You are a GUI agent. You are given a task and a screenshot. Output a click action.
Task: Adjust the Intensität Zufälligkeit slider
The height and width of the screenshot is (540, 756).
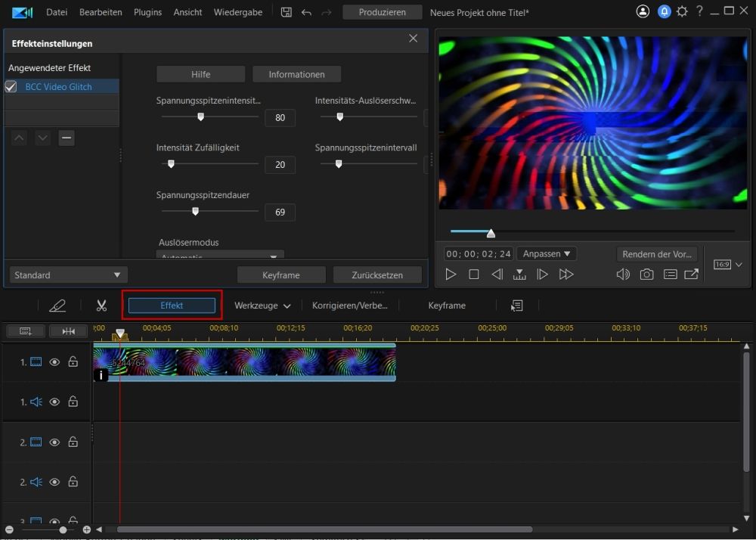(171, 164)
